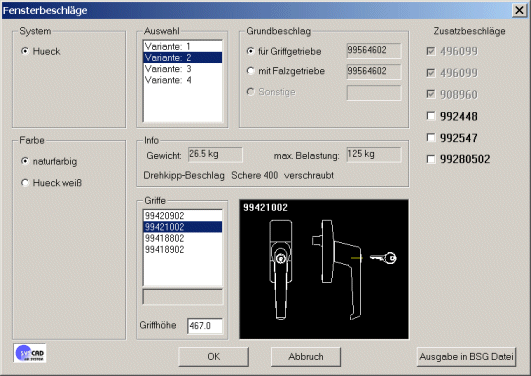Enable the 992547 additional fitting
Image resolution: width=531 pixels, height=376 pixels.
click(x=431, y=138)
